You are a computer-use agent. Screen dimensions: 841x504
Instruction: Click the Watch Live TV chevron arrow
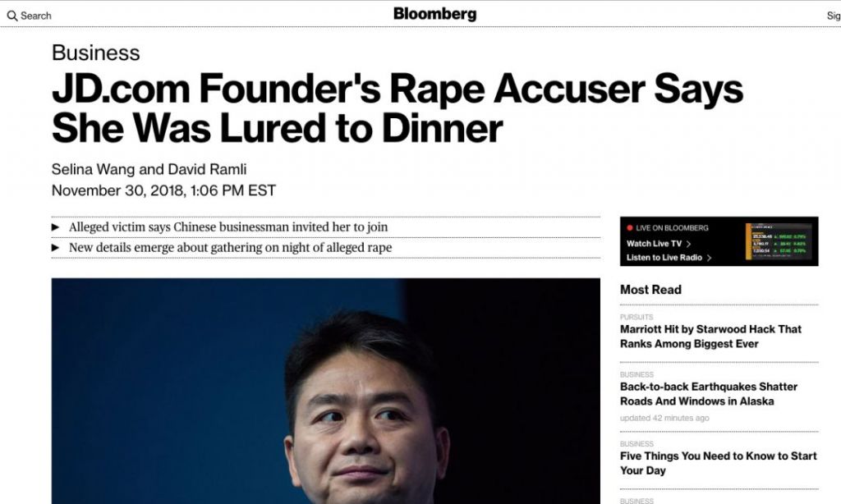point(688,244)
